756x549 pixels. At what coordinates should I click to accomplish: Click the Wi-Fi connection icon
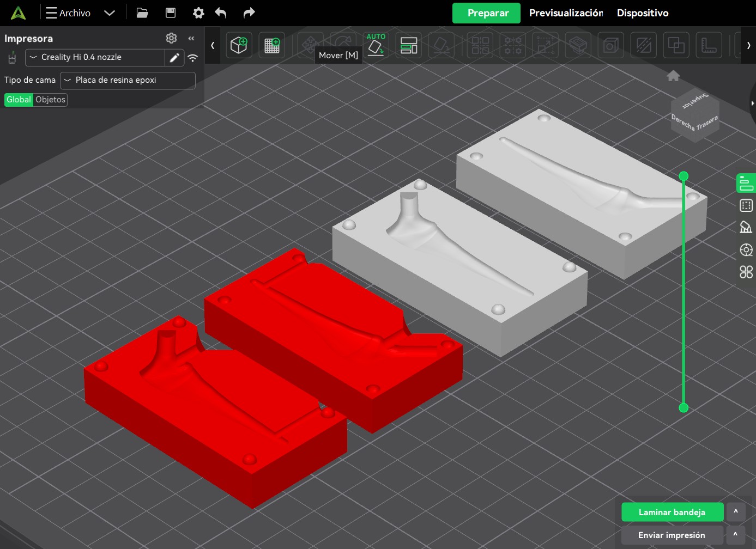(193, 57)
